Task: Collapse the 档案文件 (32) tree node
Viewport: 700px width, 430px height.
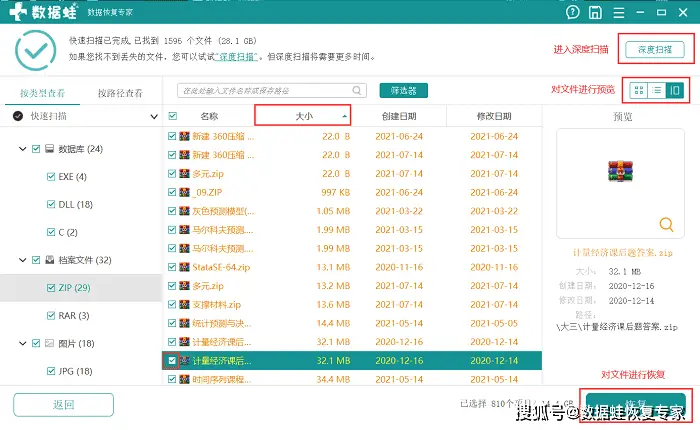Action: [22, 260]
